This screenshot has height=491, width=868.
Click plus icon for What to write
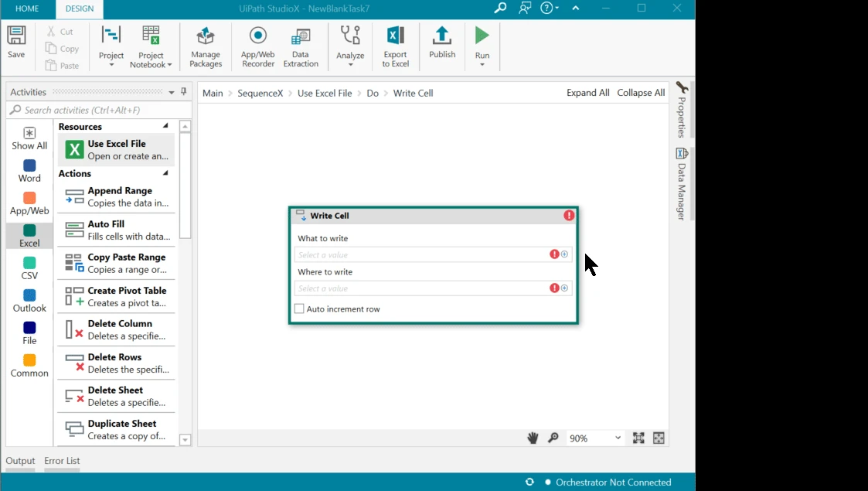[564, 254]
